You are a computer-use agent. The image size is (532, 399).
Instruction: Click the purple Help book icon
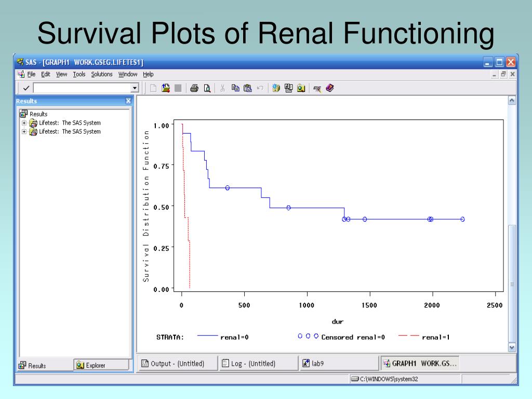click(330, 88)
